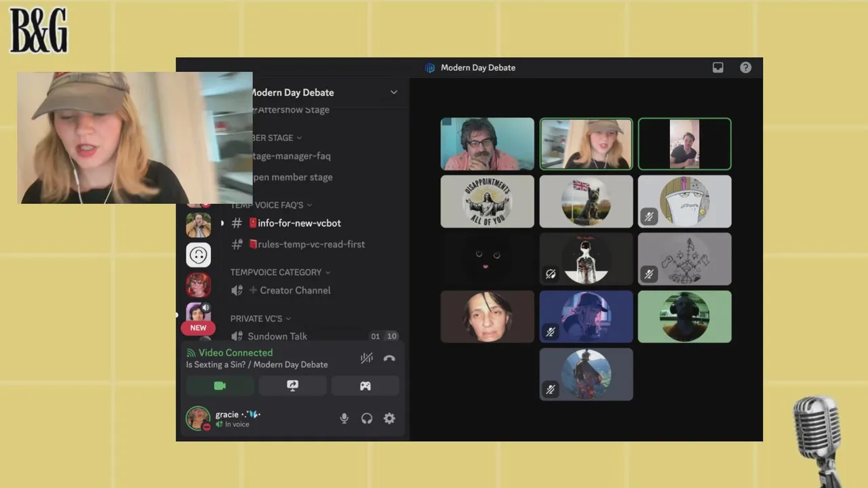The height and width of the screenshot is (488, 868).
Task: Click the Modern Day Debate title bar logo
Action: coord(429,68)
